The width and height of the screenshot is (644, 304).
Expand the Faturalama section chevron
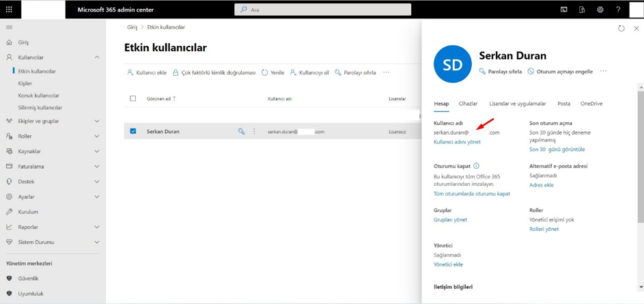97,167
